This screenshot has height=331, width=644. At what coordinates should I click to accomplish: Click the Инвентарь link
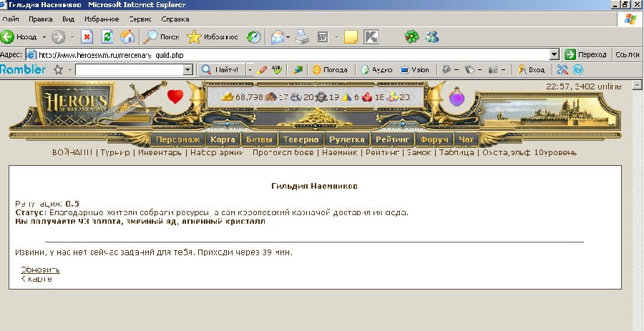[160, 152]
